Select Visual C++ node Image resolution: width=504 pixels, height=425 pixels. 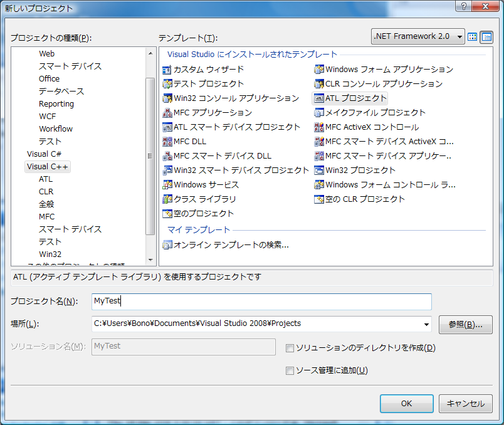[x=48, y=167]
